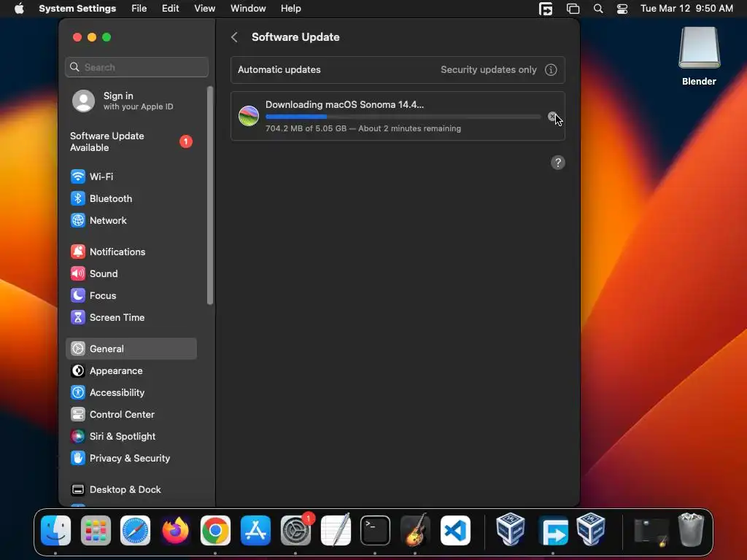
Task: Click the sidebar scrollbar
Action: point(209,195)
